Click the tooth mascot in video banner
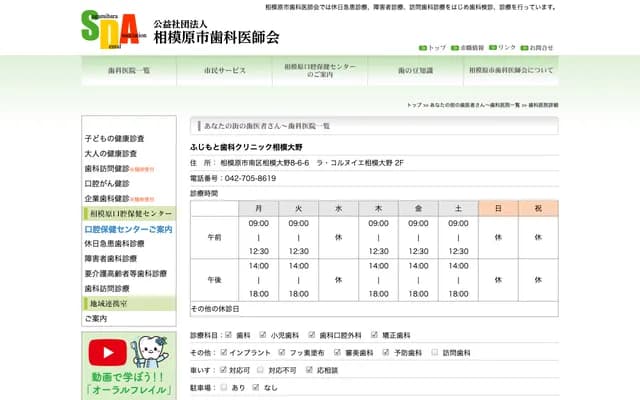 point(148,353)
